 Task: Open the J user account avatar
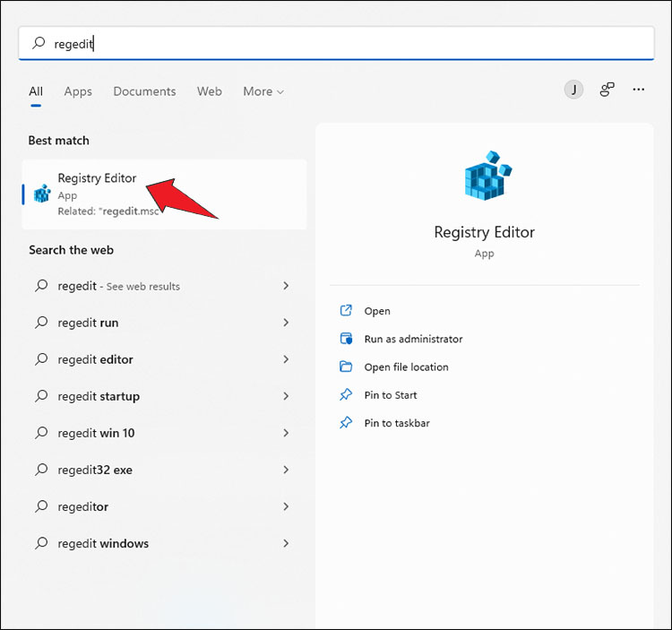tap(573, 90)
